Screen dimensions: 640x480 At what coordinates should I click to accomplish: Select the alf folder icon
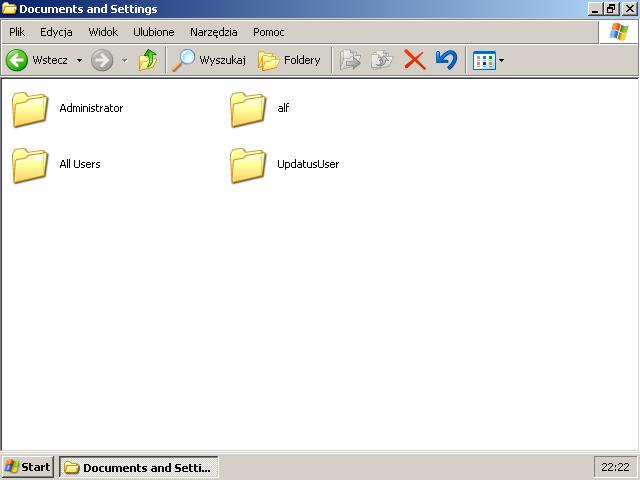[248, 109]
